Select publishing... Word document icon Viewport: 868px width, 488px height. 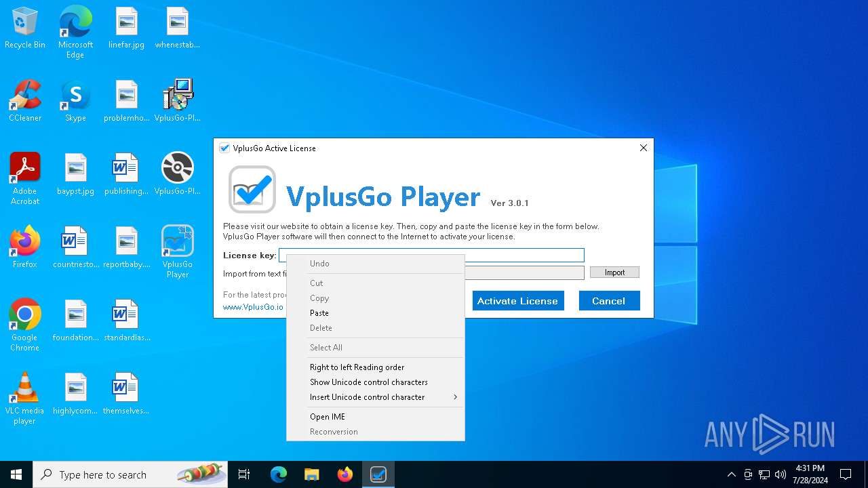tap(126, 175)
